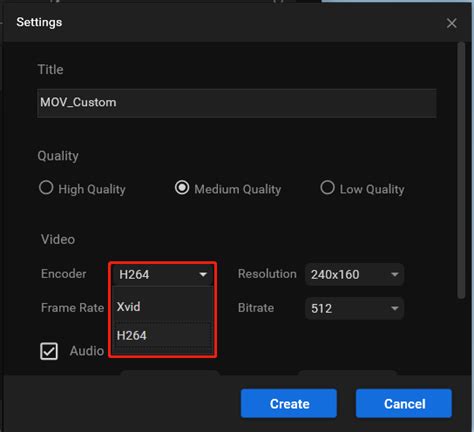Click the Create button
Screen dimensions: 474x432
(x=289, y=403)
